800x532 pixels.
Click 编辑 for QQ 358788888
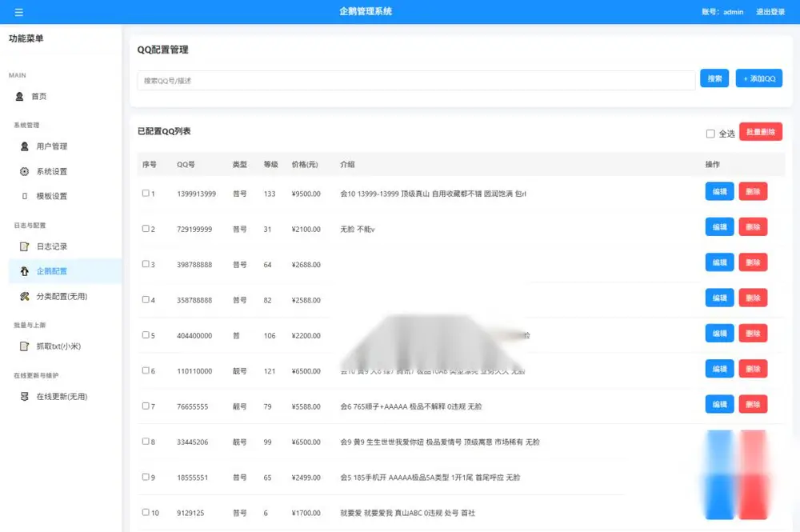pyautogui.click(x=719, y=298)
